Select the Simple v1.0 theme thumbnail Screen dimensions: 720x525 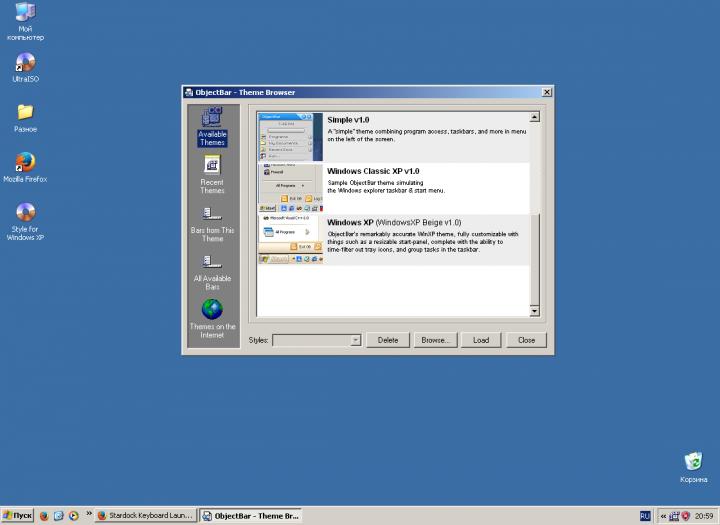point(290,136)
